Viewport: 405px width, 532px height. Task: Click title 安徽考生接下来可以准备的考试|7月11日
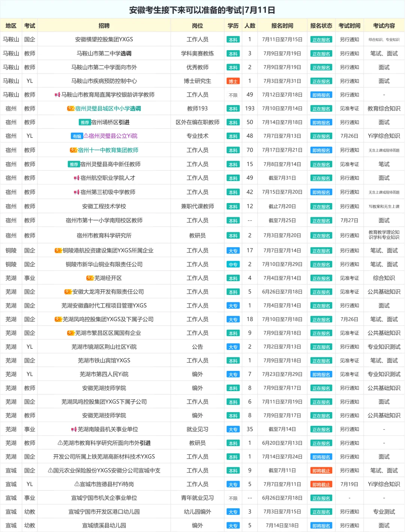click(x=202, y=10)
